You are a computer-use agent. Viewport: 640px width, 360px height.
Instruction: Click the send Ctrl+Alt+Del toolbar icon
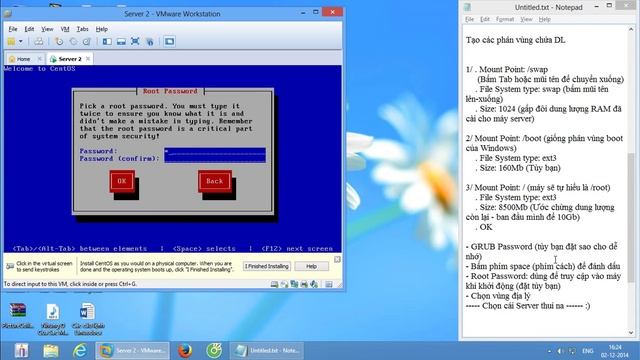(x=38, y=41)
